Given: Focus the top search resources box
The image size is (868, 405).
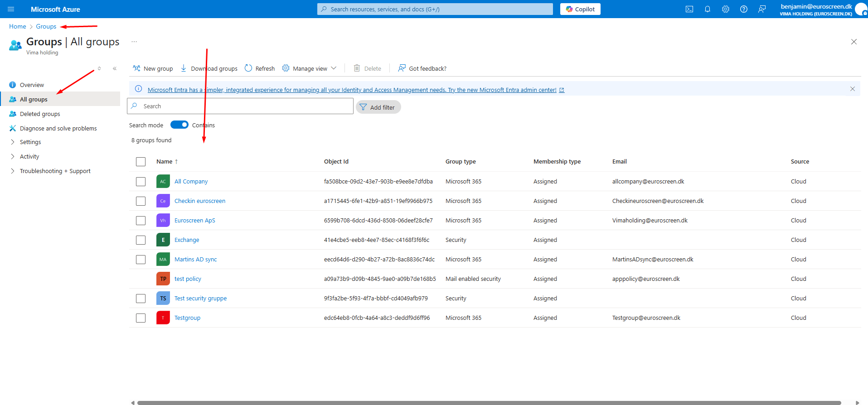Looking at the screenshot, I should pyautogui.click(x=435, y=9).
